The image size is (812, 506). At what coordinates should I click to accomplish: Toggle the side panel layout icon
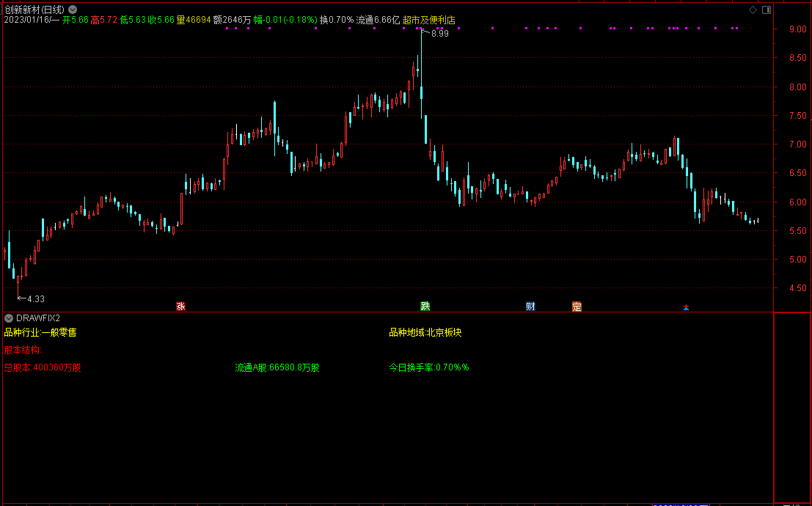click(x=766, y=10)
